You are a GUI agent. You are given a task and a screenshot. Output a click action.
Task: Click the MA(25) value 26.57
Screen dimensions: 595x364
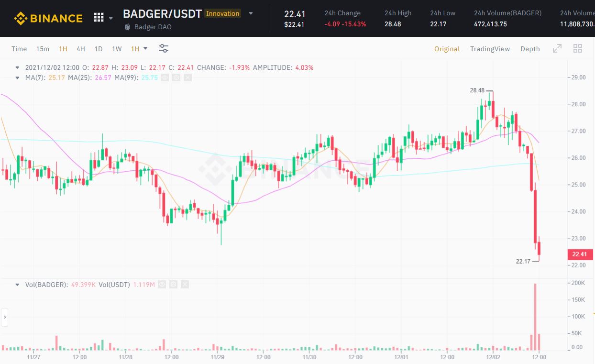pos(103,77)
